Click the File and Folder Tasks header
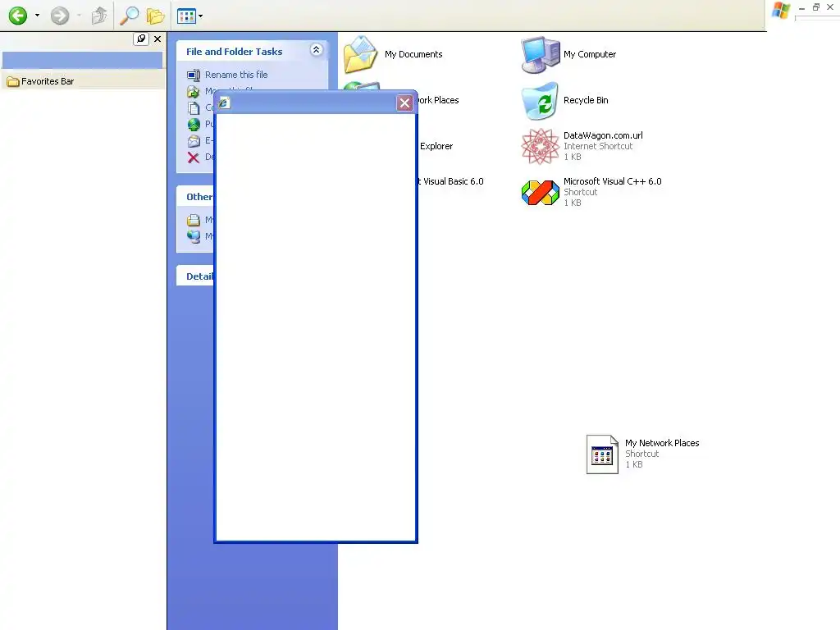 click(234, 52)
